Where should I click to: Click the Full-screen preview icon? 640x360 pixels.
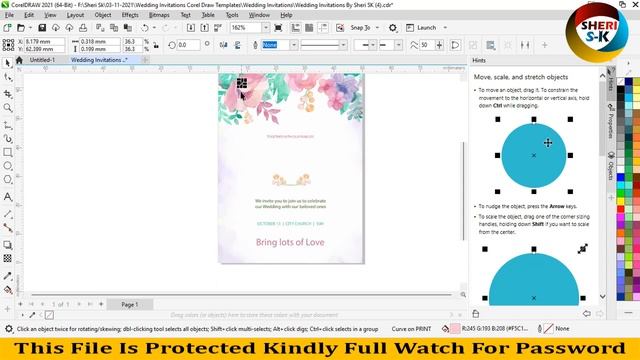point(278,28)
